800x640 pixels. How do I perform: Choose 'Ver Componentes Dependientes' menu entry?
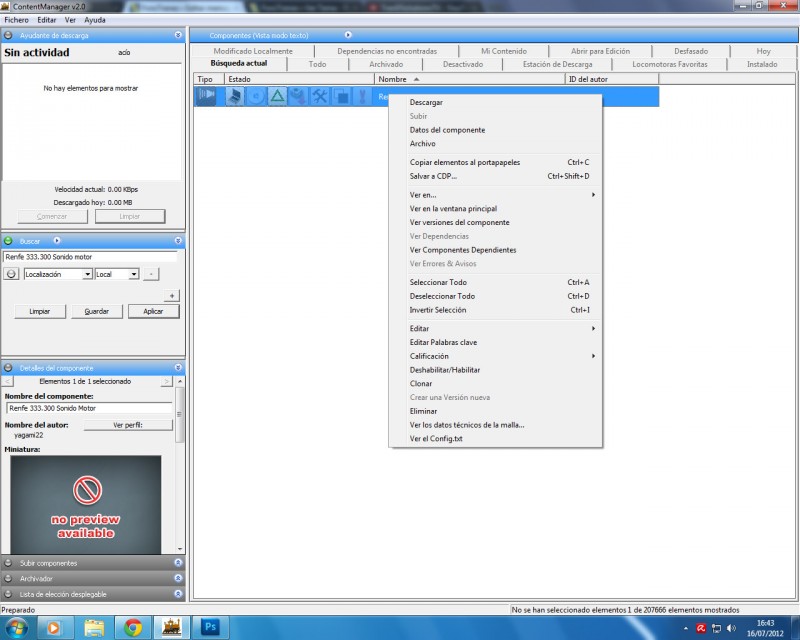point(495,250)
